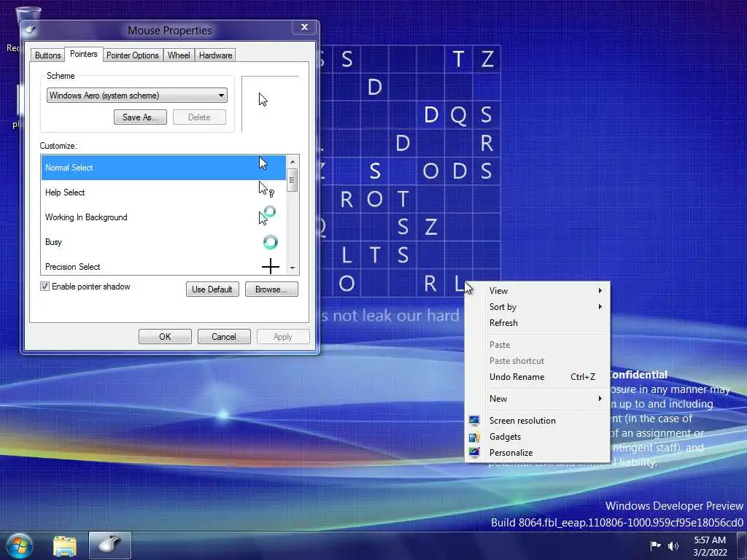Select Screen resolution menu entry
Viewport: 747px width, 560px height.
point(538,421)
